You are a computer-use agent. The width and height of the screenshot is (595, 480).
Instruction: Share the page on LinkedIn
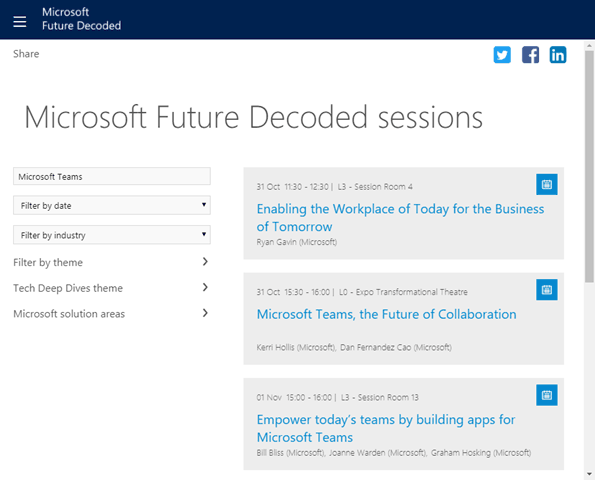tap(558, 55)
